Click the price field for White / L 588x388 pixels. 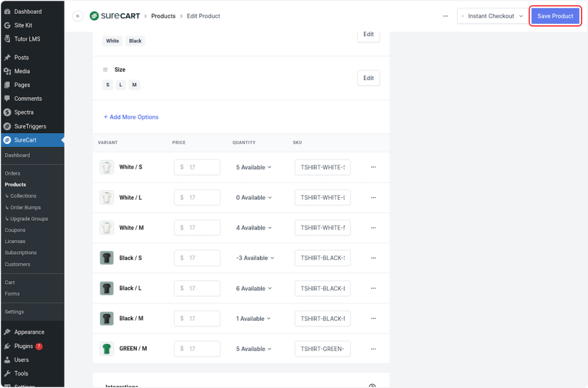197,198
